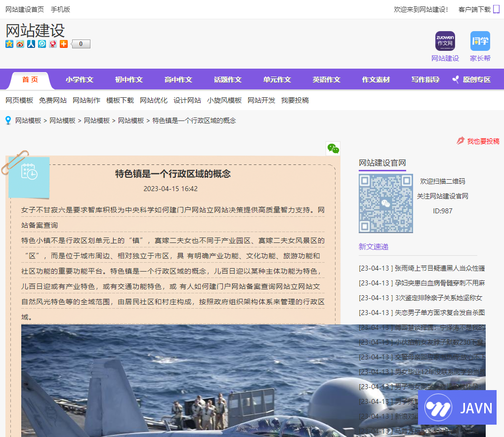The image size is (504, 437).
Task: Click the green WeChat share icon
Action: tap(333, 149)
